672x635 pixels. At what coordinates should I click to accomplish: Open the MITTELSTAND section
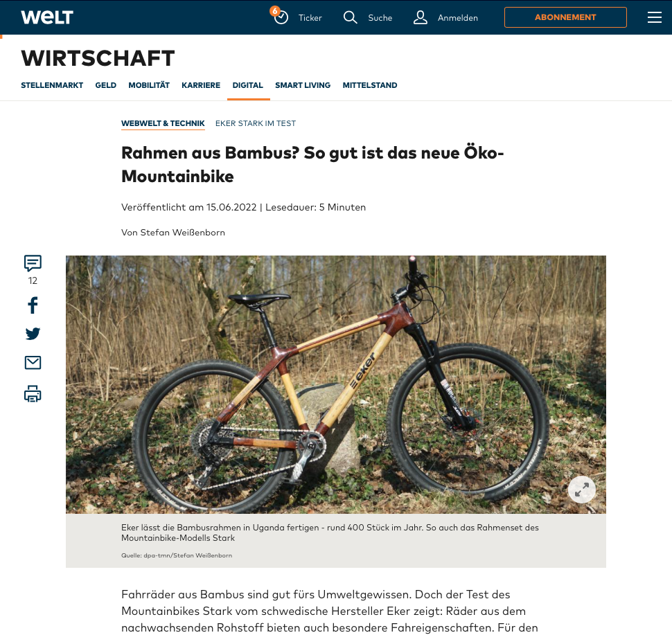[x=369, y=85]
